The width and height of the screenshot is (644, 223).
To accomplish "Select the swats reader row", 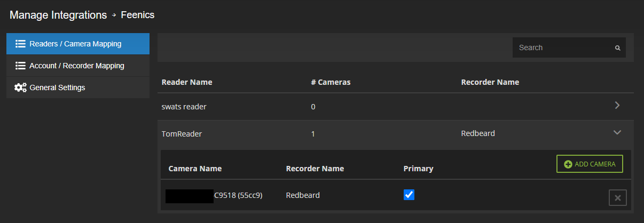I will [396, 107].
